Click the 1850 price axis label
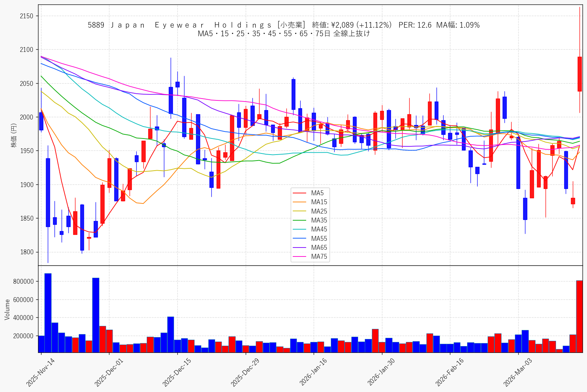The image size is (587, 392). click(27, 218)
